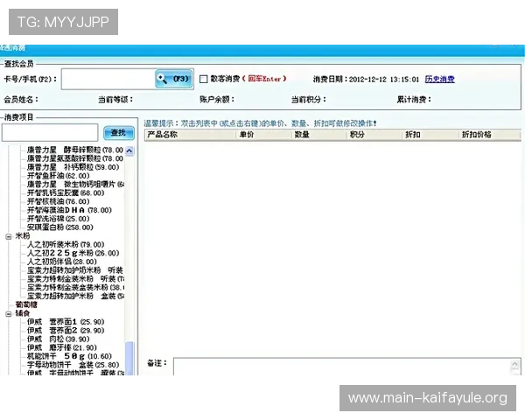525x420 pixels.
Task: Select 宝素力超转加护米粉 盒装
Action: tap(75, 296)
